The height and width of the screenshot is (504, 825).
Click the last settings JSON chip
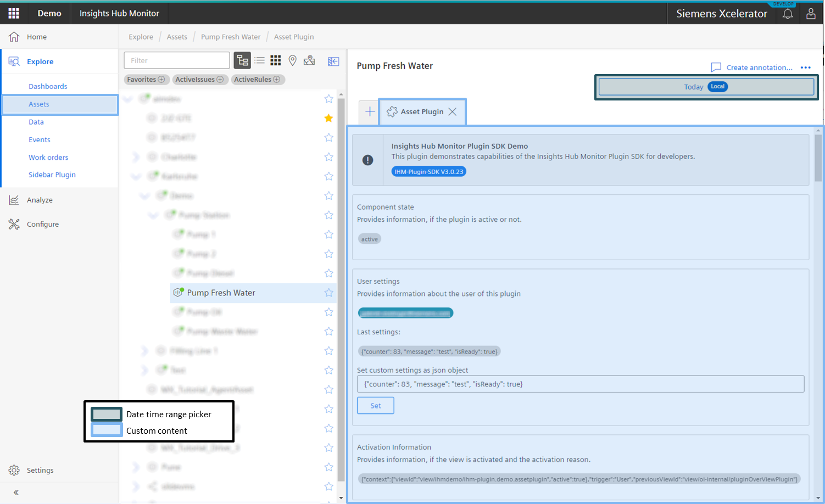[x=430, y=351]
